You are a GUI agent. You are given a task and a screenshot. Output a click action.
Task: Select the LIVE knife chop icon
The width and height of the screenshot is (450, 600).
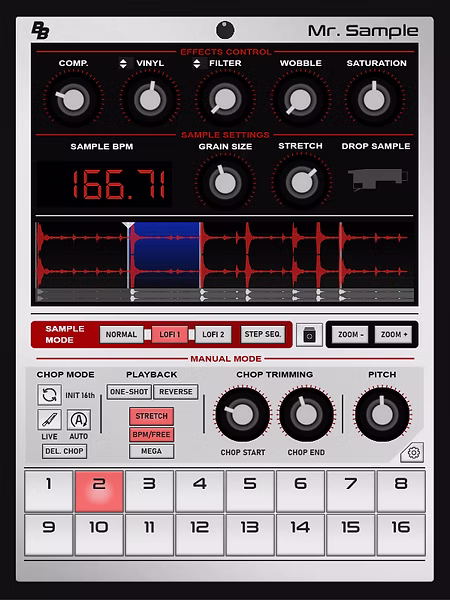coord(49,419)
